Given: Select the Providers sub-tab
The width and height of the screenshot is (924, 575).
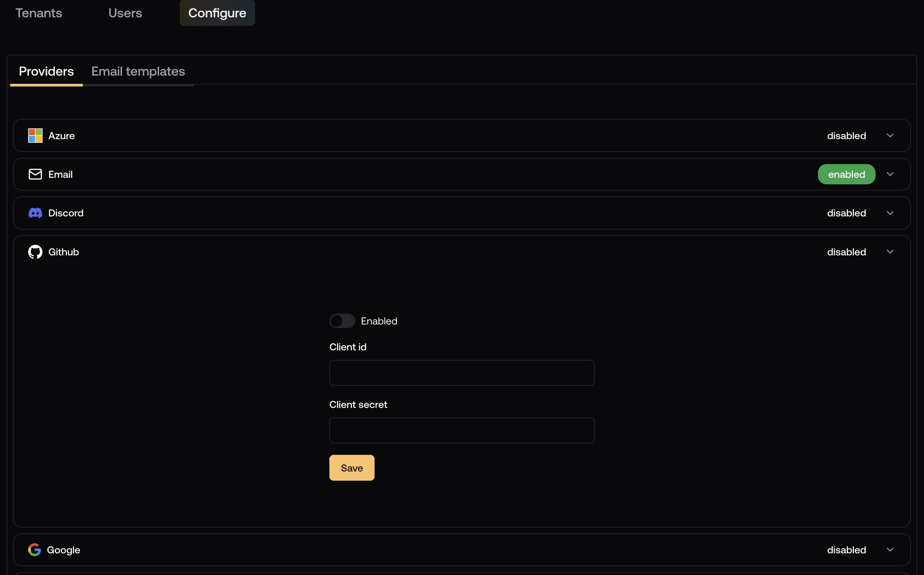Looking at the screenshot, I should 46,71.
